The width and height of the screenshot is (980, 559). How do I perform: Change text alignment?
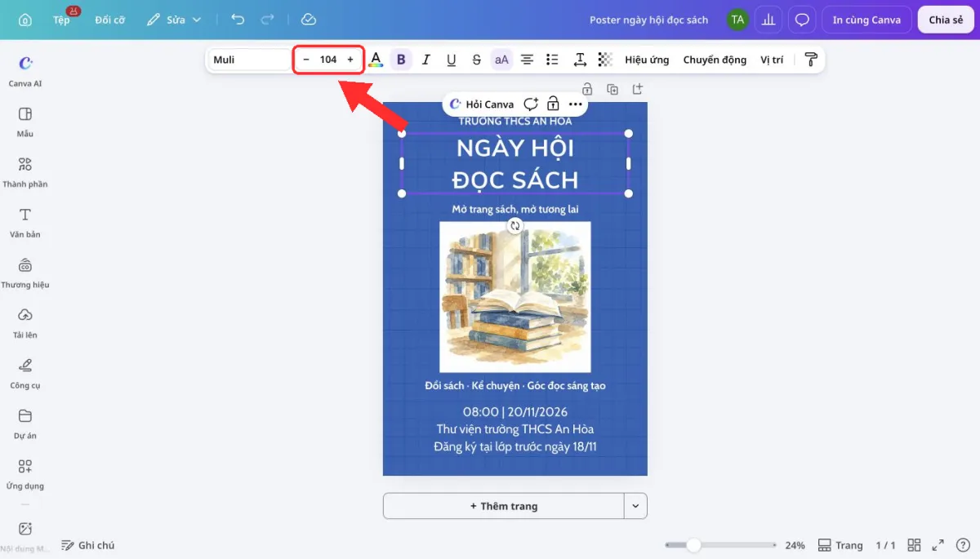[528, 60]
